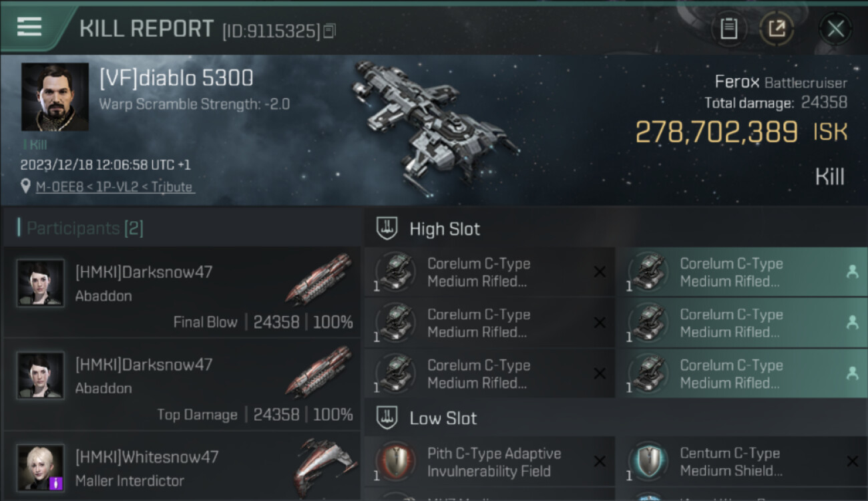Click the Pith C-Type Adaptive Invulnerability Field icon
The image size is (868, 501).
pyautogui.click(x=396, y=462)
